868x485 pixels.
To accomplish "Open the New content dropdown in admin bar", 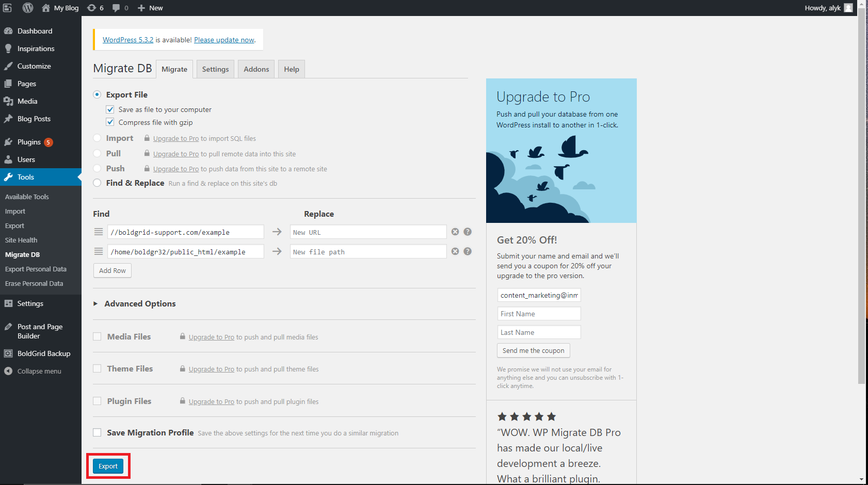I will pos(150,8).
